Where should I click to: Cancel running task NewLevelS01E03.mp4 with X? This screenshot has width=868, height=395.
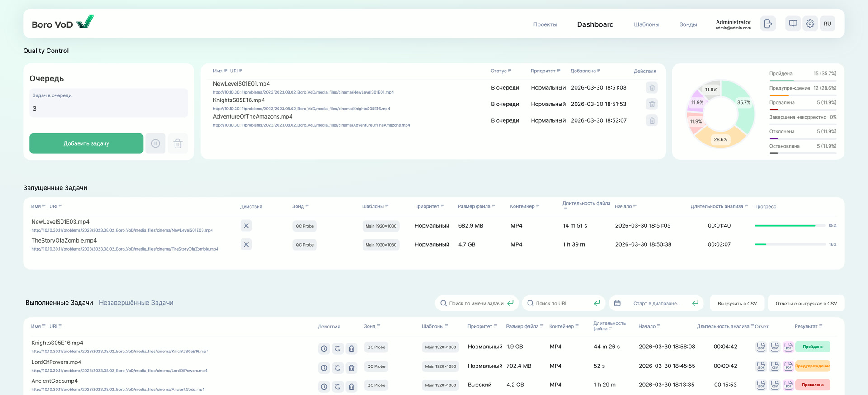tap(246, 226)
